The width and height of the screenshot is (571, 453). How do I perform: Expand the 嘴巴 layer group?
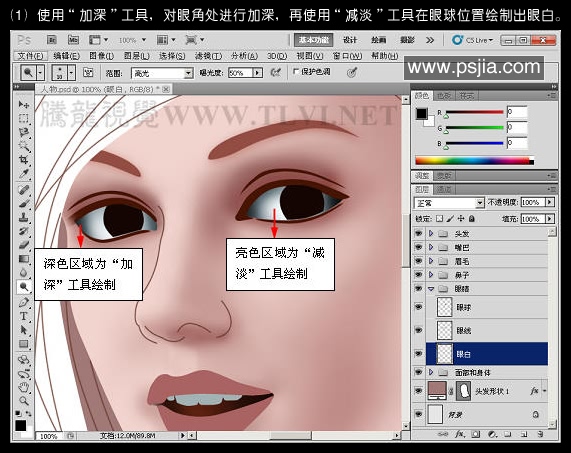click(x=431, y=247)
